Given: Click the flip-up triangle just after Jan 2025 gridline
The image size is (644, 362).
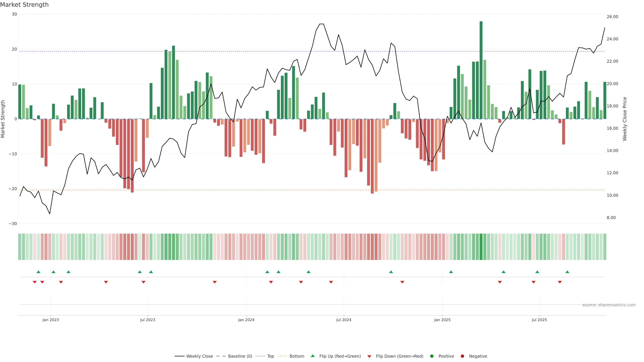Looking at the screenshot, I should pos(451,272).
